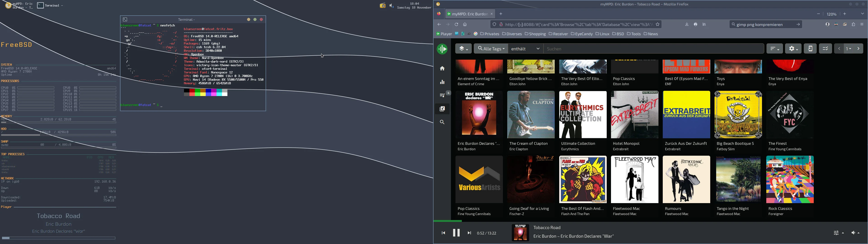Open Tango in the Night album
This screenshot has height=244, width=868.
738,179
